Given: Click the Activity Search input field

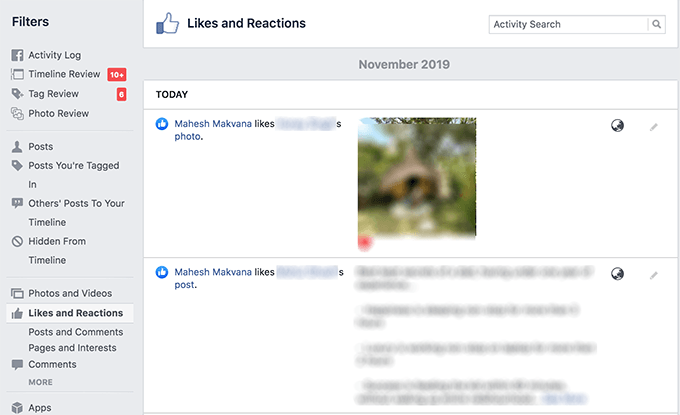Looking at the screenshot, I should (x=568, y=24).
